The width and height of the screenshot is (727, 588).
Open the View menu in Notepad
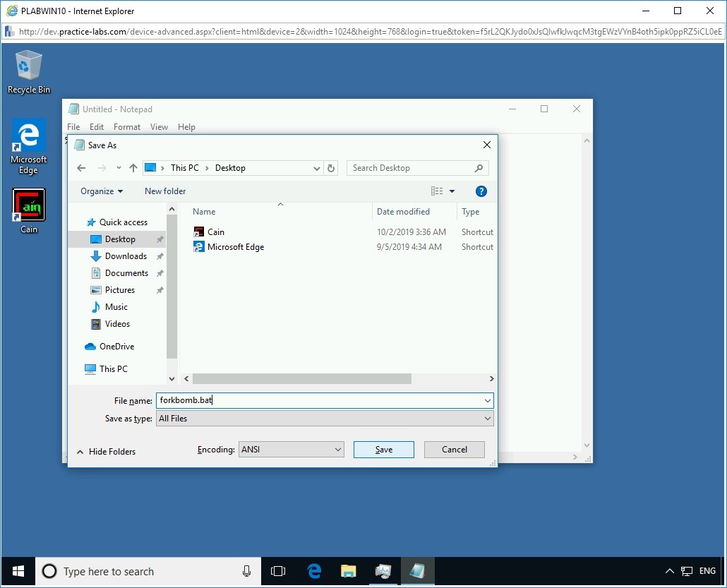coord(159,126)
